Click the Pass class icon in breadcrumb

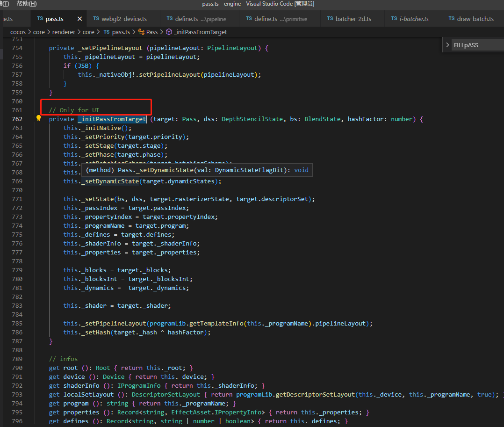[x=141, y=32]
